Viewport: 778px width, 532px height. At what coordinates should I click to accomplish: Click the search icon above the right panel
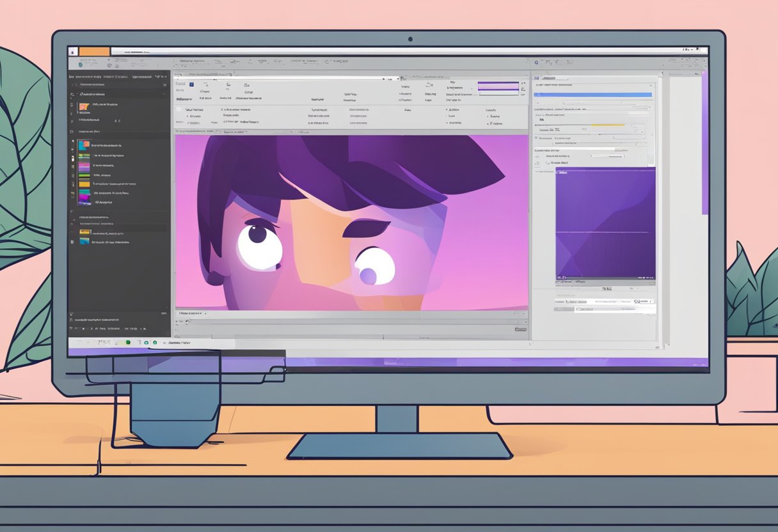[x=536, y=63]
